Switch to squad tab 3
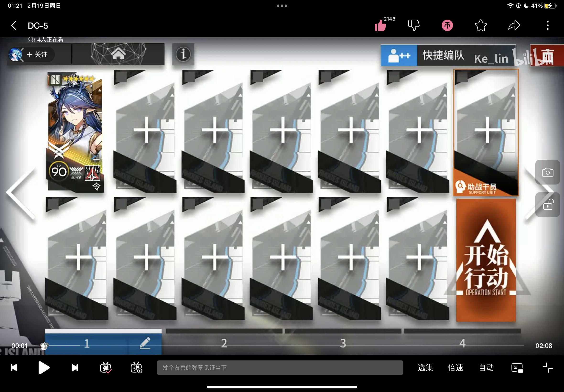Viewport: 564px width, 392px height. pyautogui.click(x=343, y=343)
